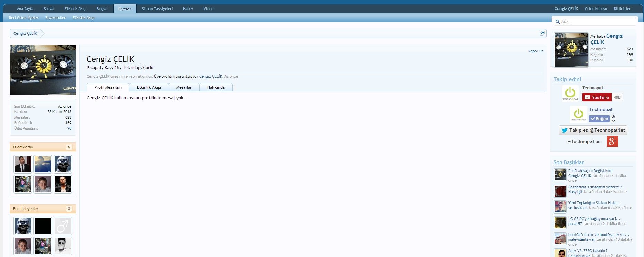Switch to the Profil Mesajları tab
The width and height of the screenshot is (644, 257).
coord(108,87)
